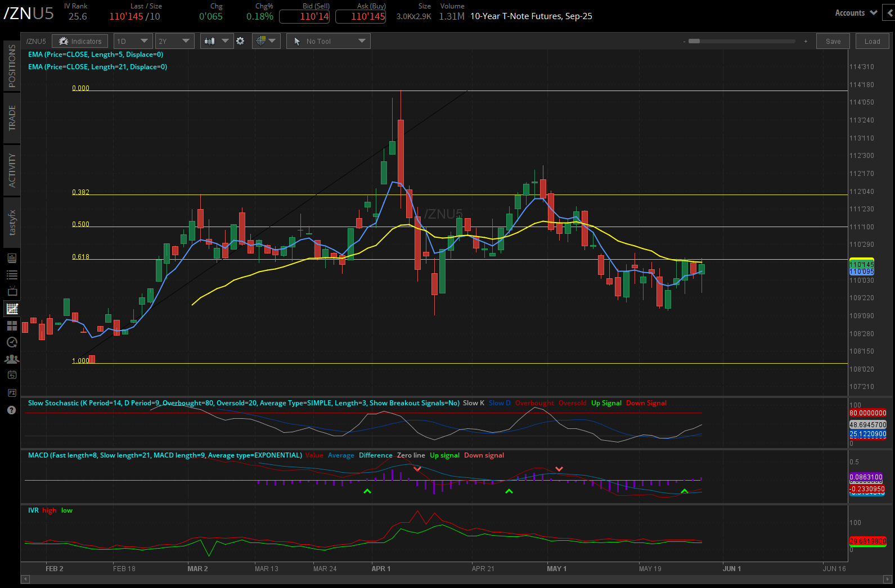The width and height of the screenshot is (895, 588).
Task: Open the four-square grid layout icon
Action: [12, 325]
